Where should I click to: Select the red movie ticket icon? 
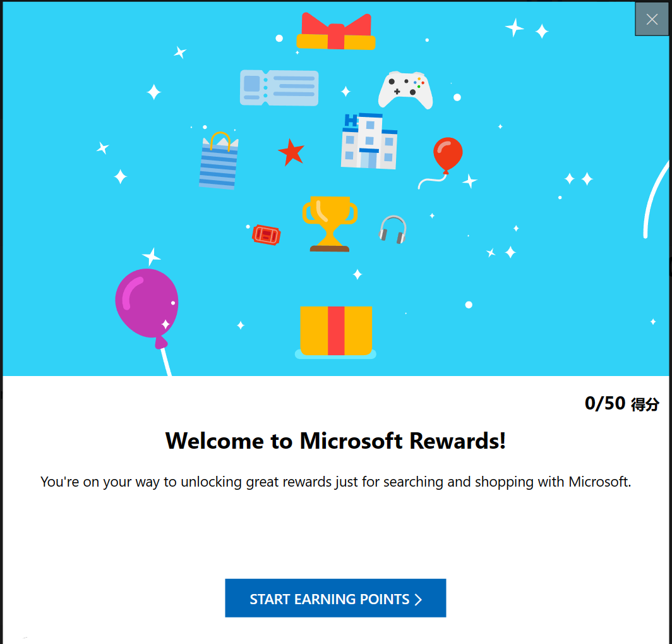click(267, 235)
